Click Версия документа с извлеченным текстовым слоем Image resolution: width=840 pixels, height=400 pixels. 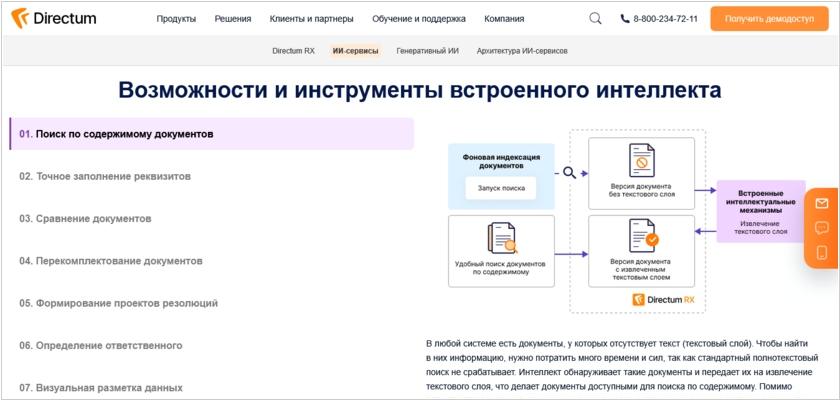point(642,269)
